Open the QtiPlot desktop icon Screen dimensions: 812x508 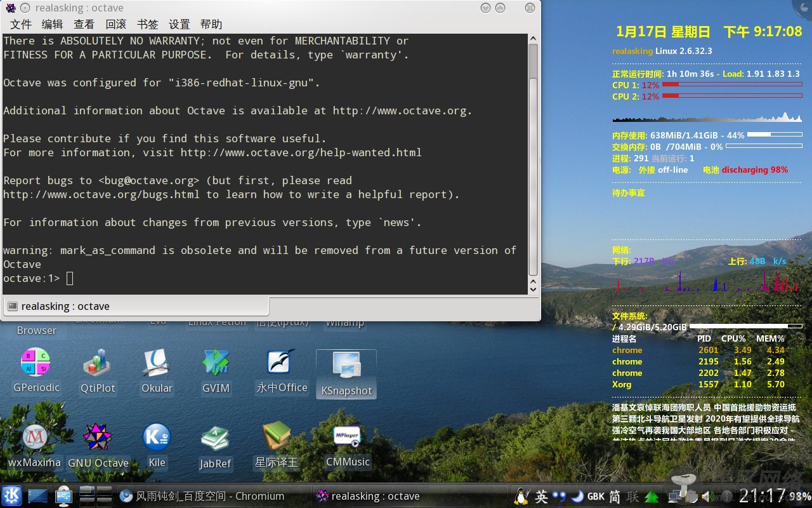click(98, 371)
